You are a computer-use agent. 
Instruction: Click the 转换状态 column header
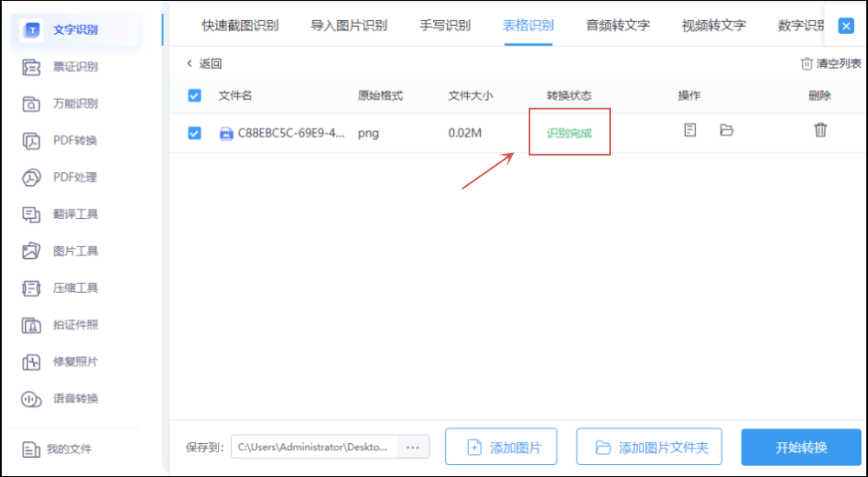click(x=569, y=96)
